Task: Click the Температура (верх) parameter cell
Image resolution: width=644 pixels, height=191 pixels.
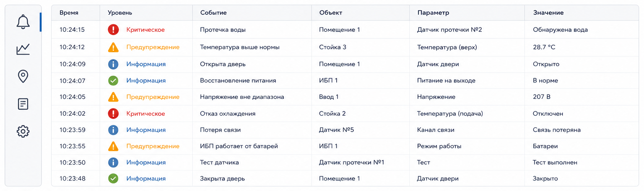Action: point(447,47)
